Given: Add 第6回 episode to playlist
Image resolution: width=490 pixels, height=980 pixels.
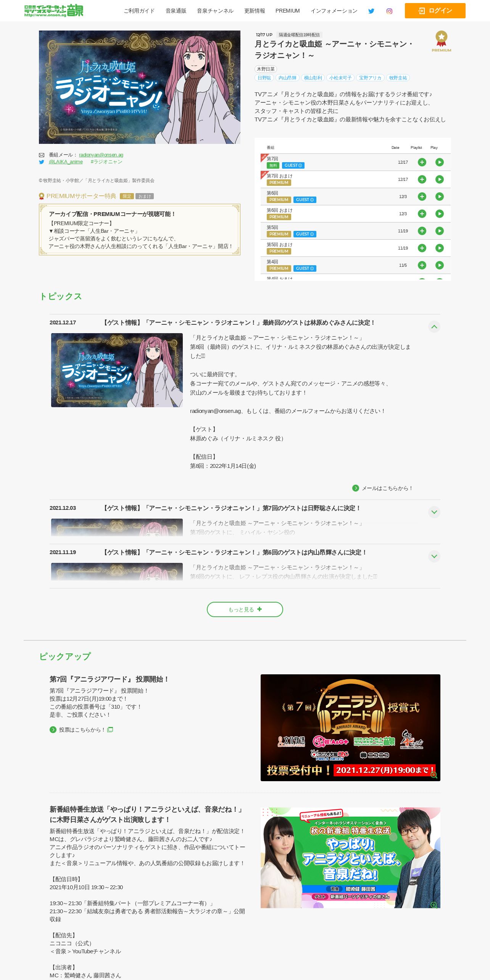Looking at the screenshot, I should point(422,197).
